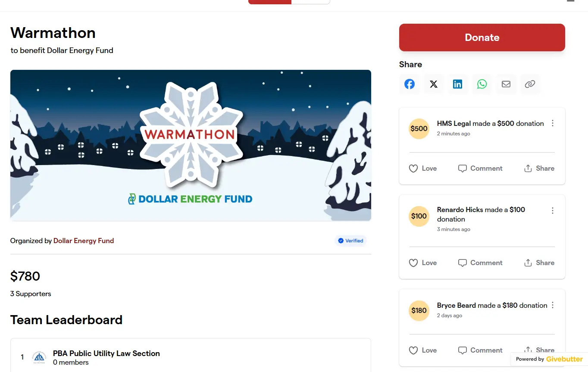
Task: Share via WhatsApp icon
Action: point(482,84)
